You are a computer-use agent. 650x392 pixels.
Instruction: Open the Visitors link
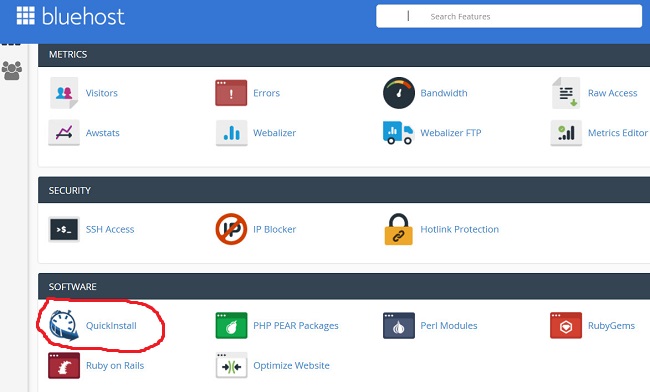102,93
